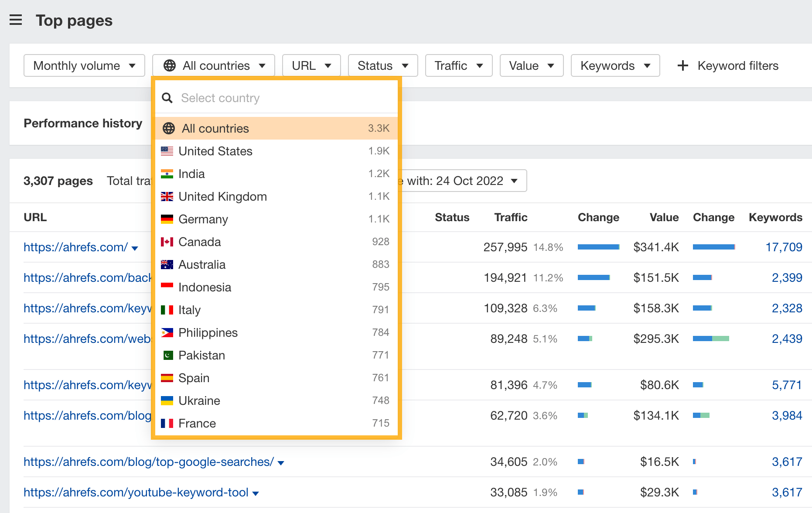The width and height of the screenshot is (812, 513).
Task: Choose Canada from the country list
Action: coord(199,242)
